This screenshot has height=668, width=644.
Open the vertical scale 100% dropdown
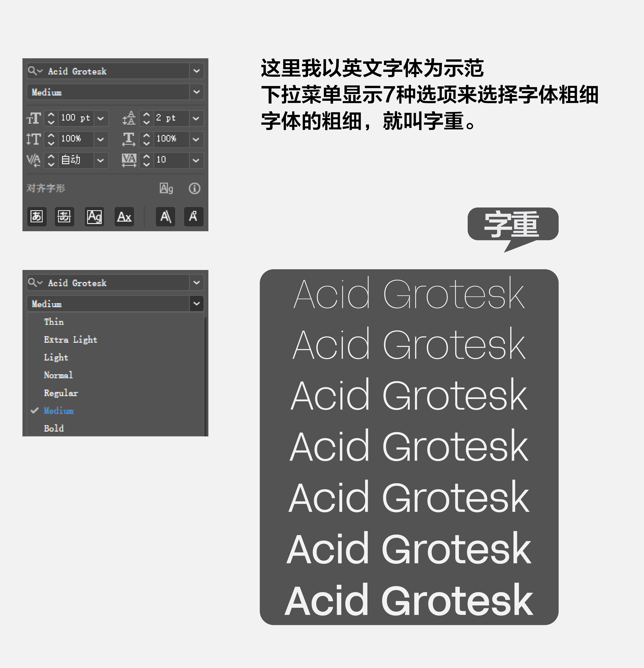[x=101, y=139]
